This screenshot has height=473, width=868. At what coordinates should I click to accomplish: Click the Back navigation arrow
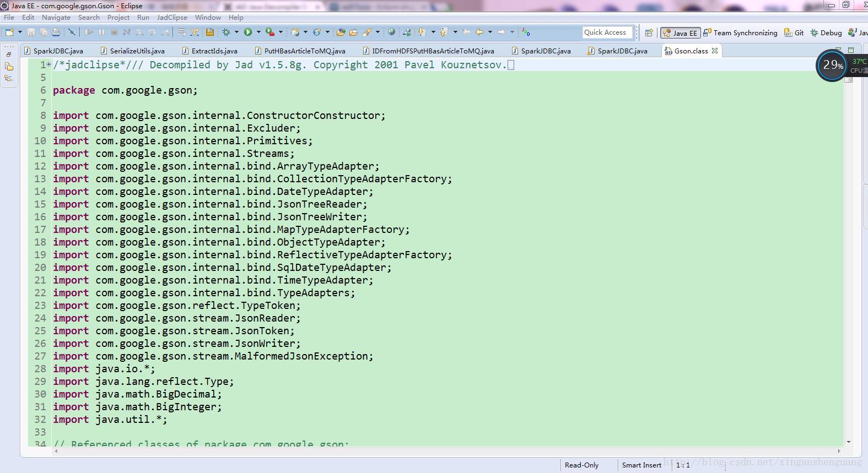click(479, 32)
